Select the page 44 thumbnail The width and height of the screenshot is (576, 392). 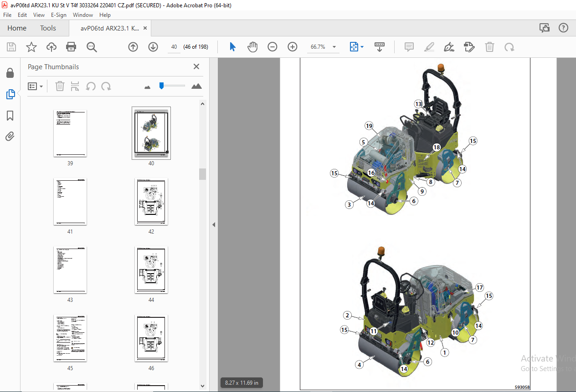click(x=151, y=270)
